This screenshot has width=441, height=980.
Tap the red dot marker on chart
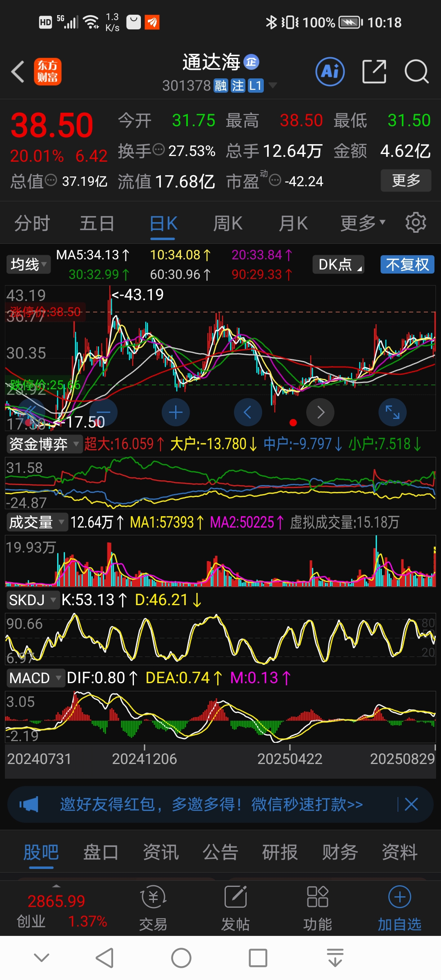pyautogui.click(x=293, y=423)
